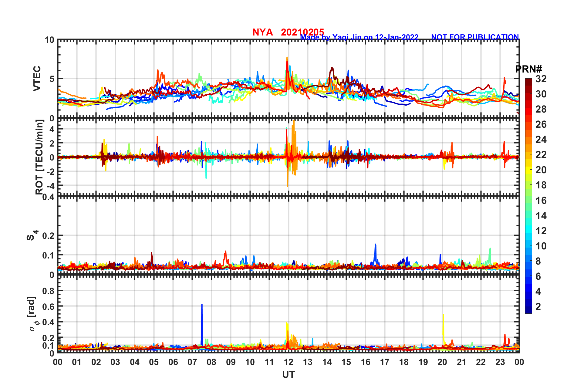The height and width of the screenshot is (392, 577).
Task: Click the "28" colorbar tick label
Action: (x=541, y=109)
